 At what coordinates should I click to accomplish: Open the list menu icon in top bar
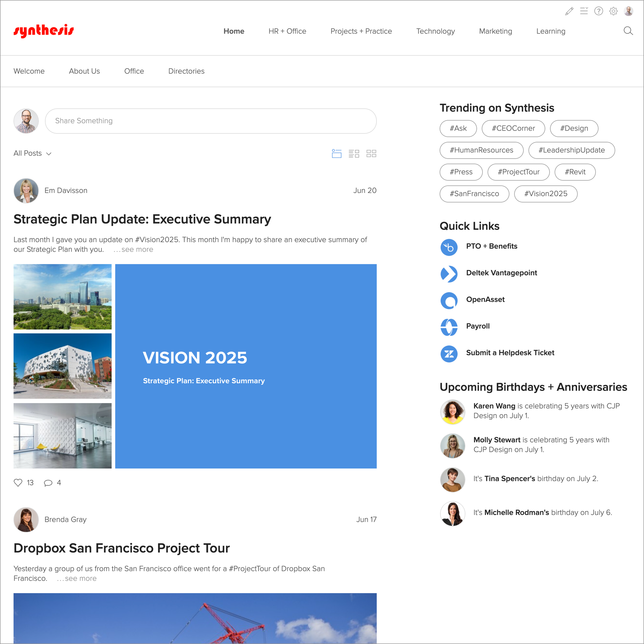pyautogui.click(x=584, y=11)
